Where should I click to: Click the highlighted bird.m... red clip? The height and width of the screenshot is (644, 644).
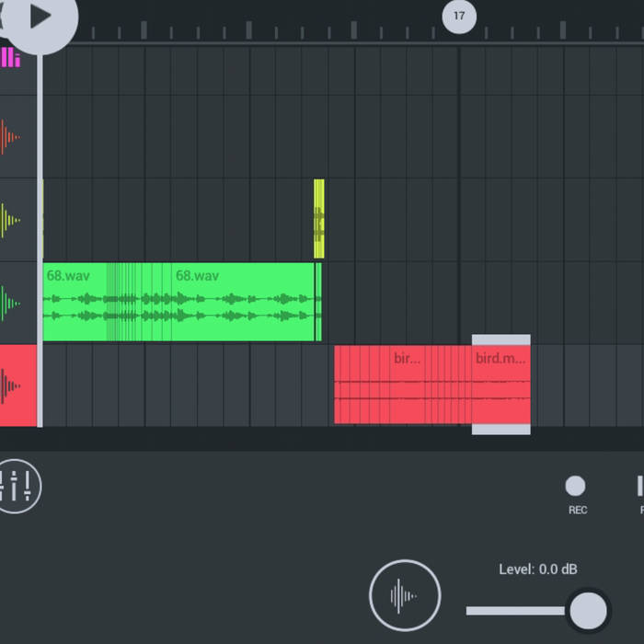tap(501, 385)
